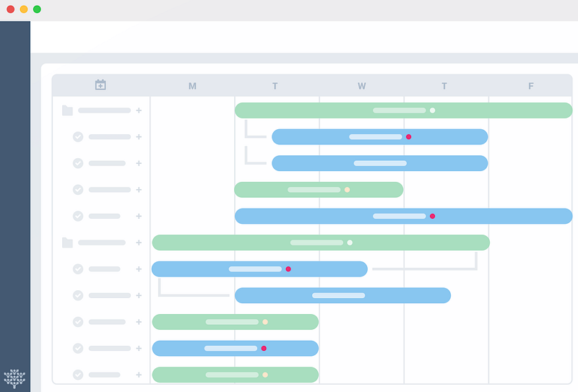Select the green bar in the fourth row
This screenshot has width=578, height=392.
tap(319, 190)
